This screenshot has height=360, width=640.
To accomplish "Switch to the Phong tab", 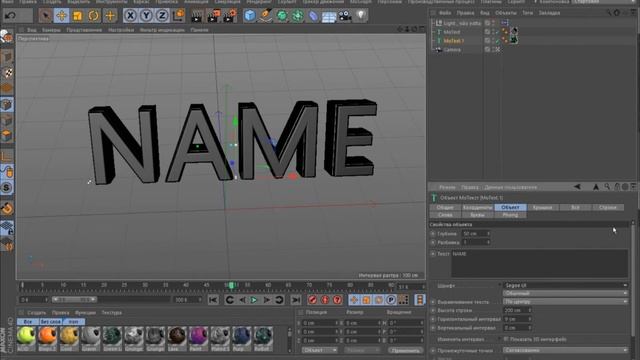I will (x=510, y=215).
